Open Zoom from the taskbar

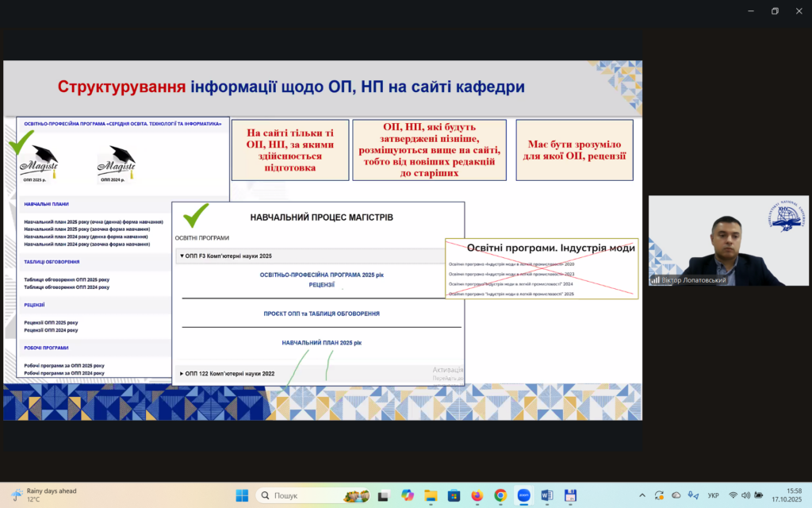(524, 495)
